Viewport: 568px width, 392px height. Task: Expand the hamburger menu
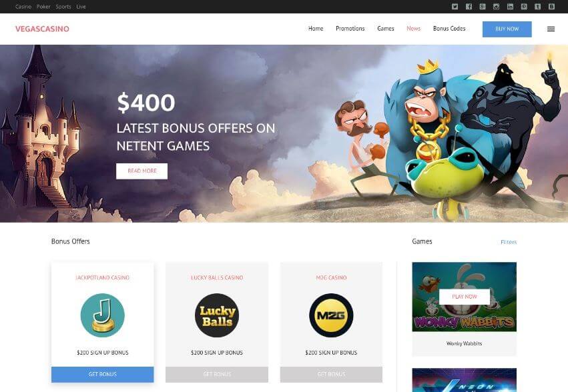(551, 29)
